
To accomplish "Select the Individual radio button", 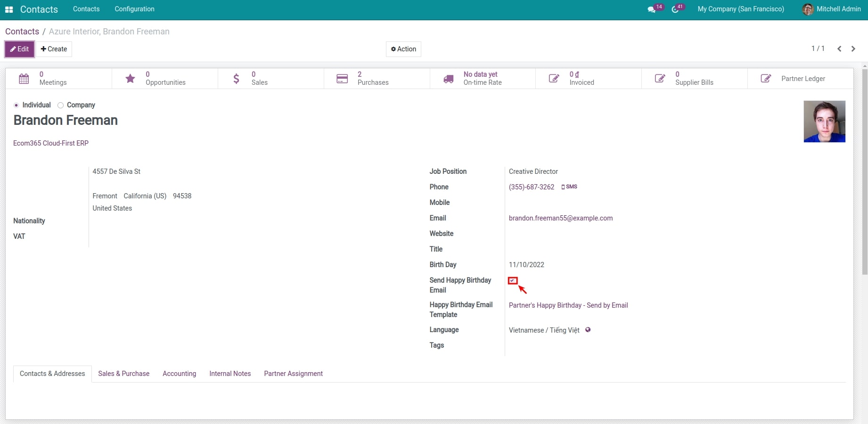I will click(16, 105).
